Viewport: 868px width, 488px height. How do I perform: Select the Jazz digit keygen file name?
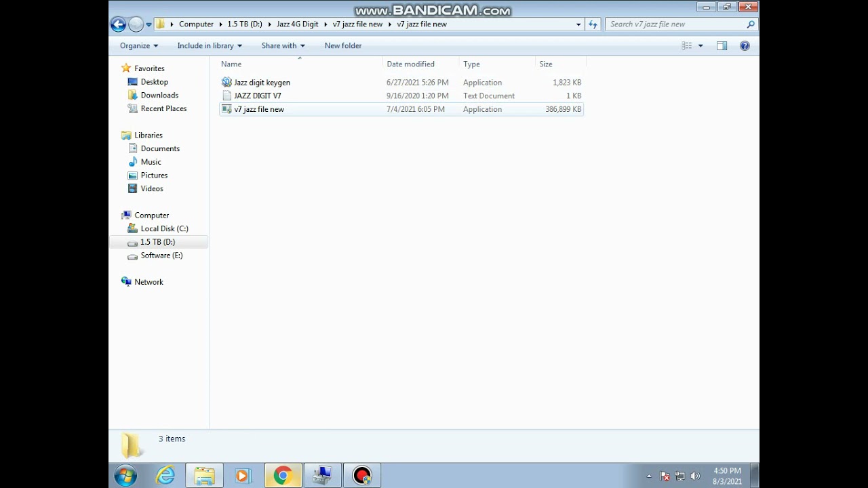262,82
